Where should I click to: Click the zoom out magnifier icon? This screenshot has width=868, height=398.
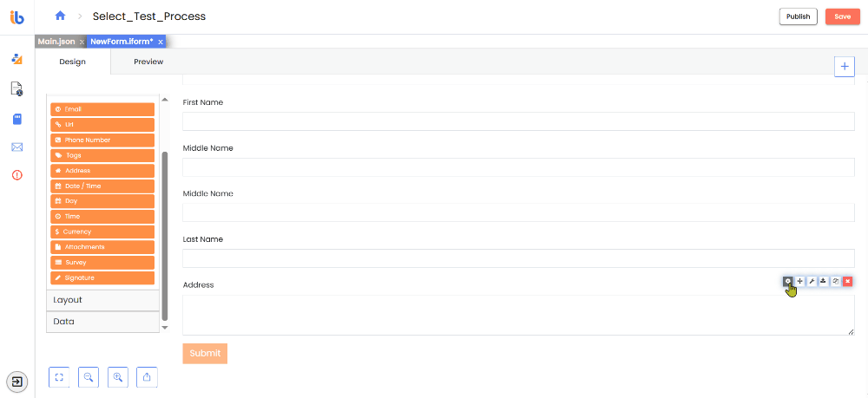(88, 377)
